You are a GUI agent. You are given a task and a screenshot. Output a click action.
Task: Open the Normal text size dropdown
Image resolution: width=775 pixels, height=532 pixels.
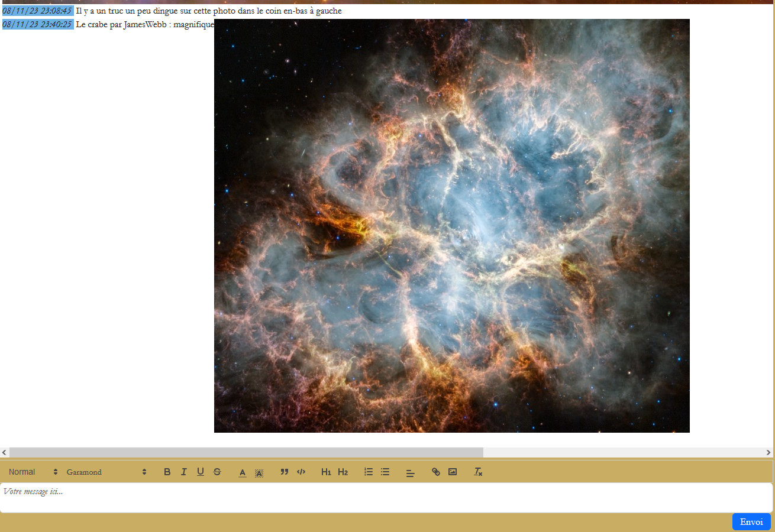(x=33, y=472)
